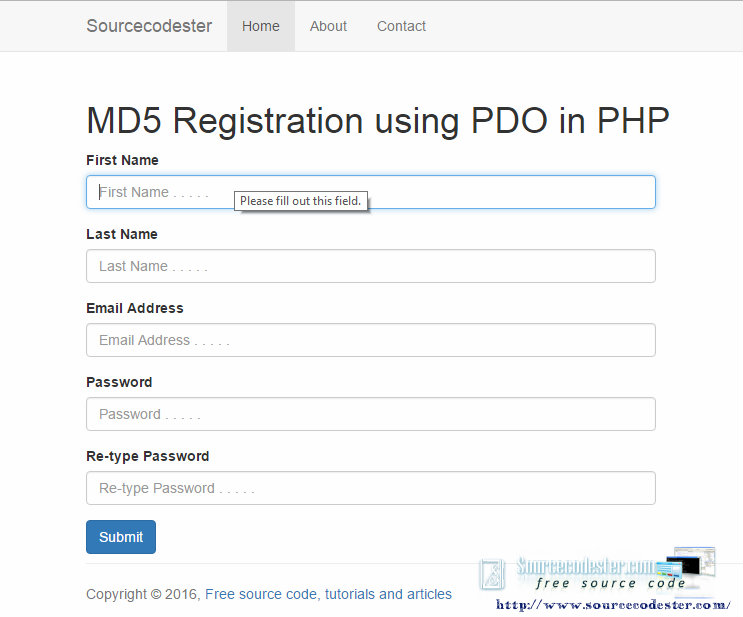Image resolution: width=743 pixels, height=617 pixels.
Task: Open the Contact menu item
Action: pos(401,26)
